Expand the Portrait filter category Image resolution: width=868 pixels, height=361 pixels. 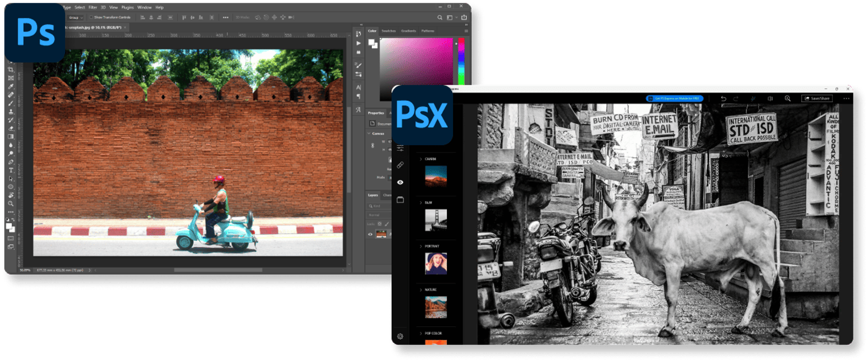point(421,246)
